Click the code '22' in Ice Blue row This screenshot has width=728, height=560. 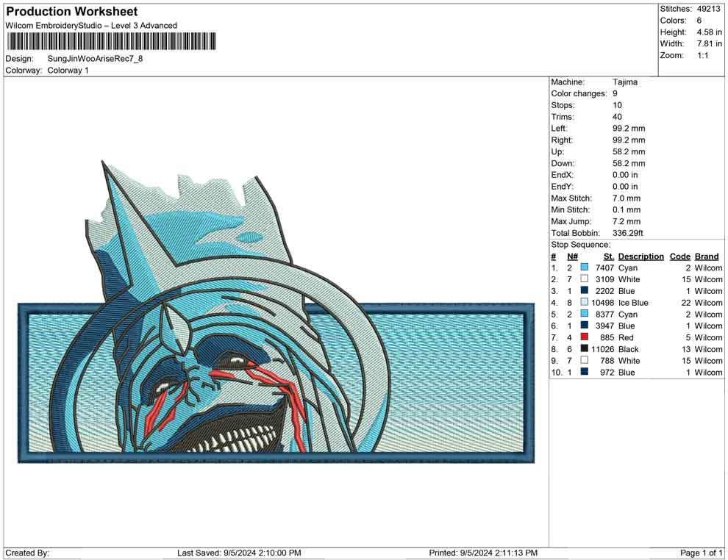[686, 303]
